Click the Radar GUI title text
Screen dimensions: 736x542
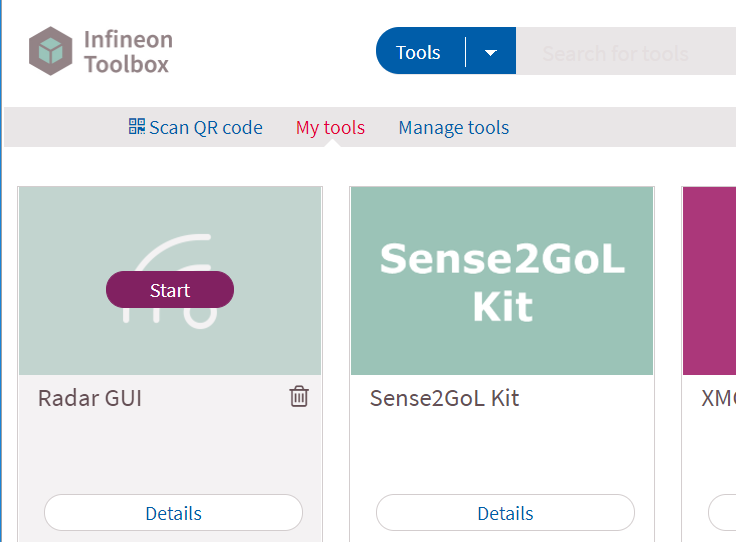coord(90,398)
